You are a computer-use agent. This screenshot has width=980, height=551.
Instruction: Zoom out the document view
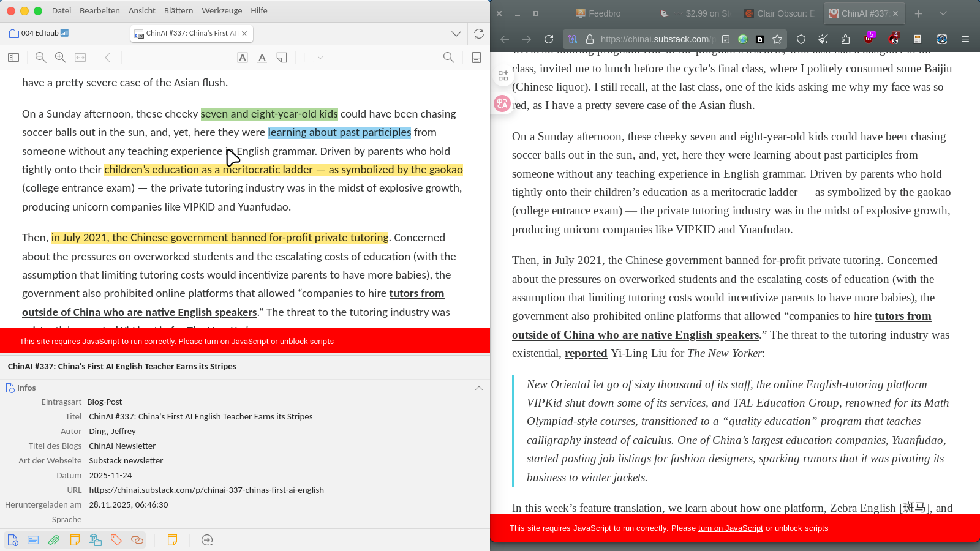41,58
